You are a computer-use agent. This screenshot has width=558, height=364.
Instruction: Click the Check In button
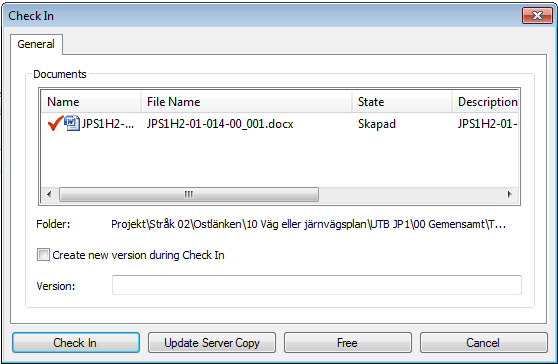pos(76,343)
